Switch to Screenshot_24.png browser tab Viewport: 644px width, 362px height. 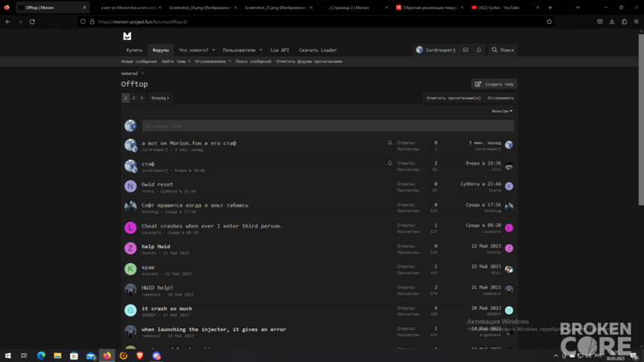[200, 8]
